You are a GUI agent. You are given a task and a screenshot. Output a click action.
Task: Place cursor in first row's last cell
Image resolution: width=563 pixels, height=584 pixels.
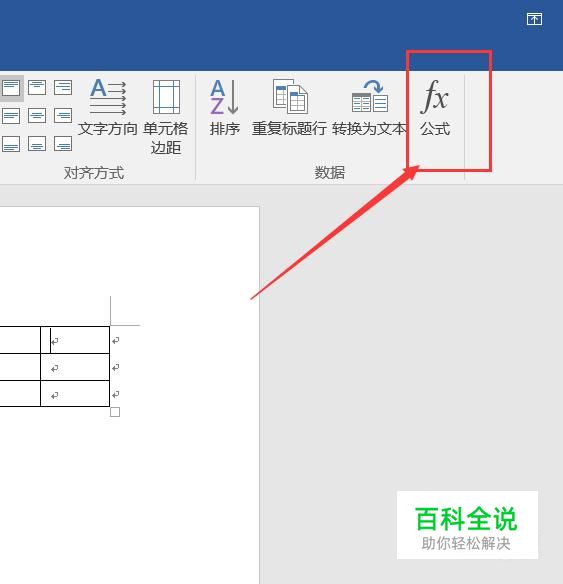75,340
